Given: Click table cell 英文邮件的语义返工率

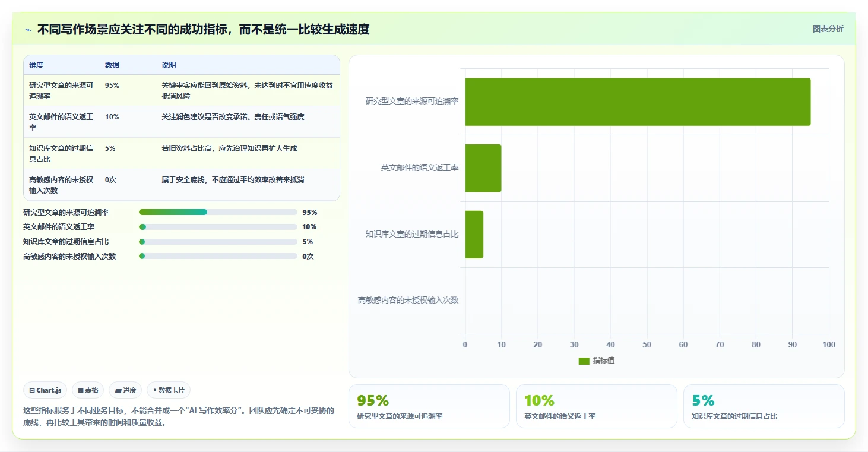Looking at the screenshot, I should [62, 122].
